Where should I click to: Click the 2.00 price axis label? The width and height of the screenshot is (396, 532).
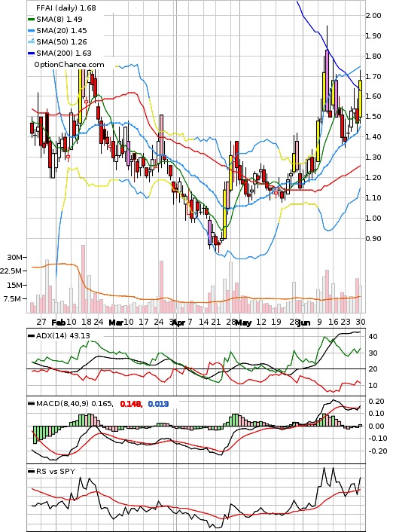(x=373, y=16)
